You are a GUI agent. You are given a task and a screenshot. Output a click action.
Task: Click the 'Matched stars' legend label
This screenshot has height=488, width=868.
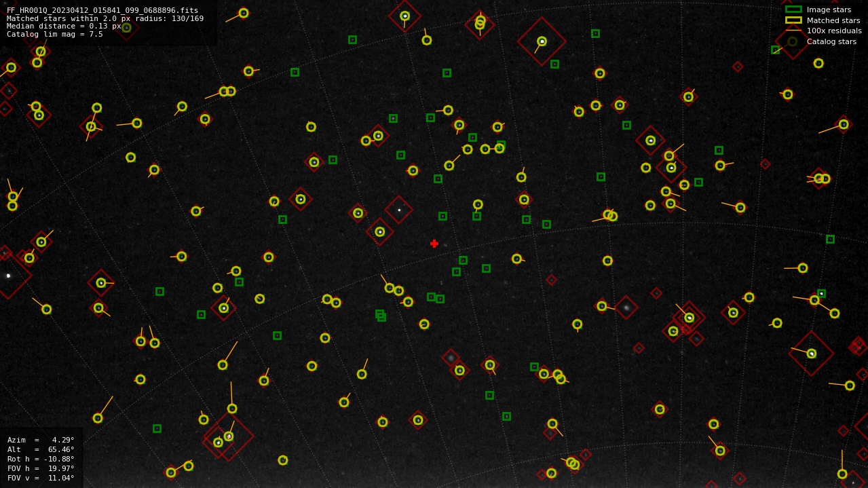[833, 20]
